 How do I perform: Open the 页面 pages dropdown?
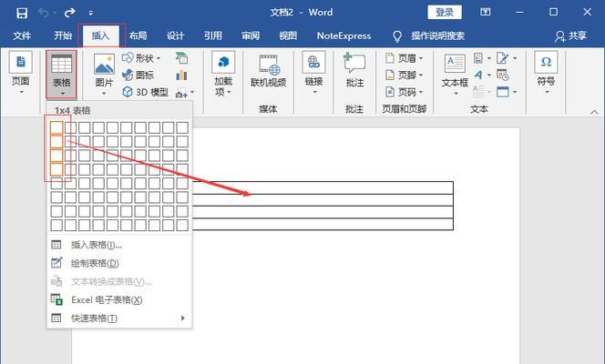click(20, 73)
